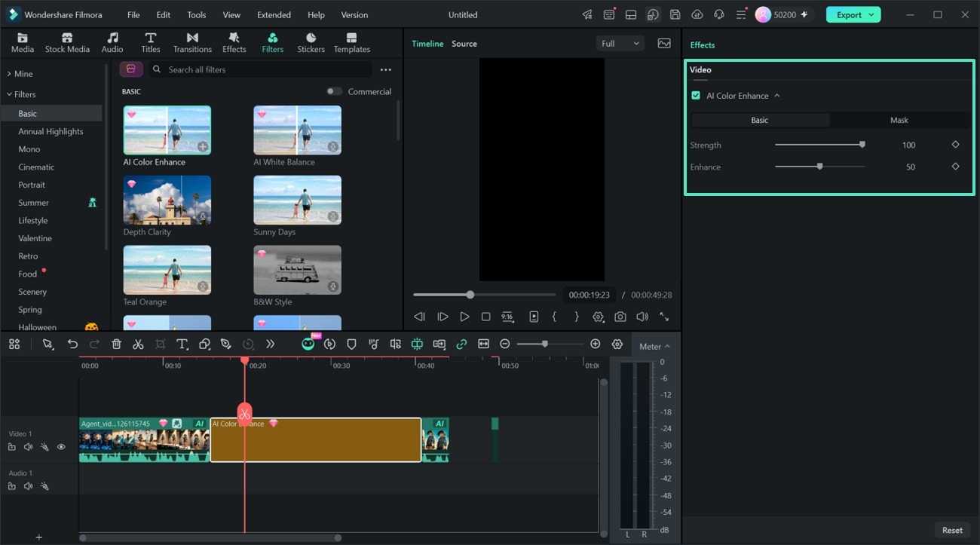Click the Save project icon in title bar
This screenshot has width=980, height=545.
point(675,14)
